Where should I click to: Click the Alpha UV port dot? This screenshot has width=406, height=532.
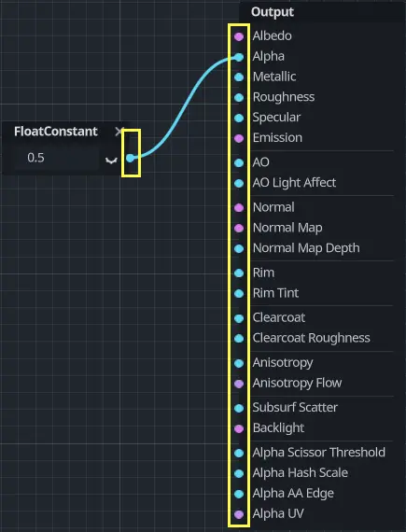[239, 514]
